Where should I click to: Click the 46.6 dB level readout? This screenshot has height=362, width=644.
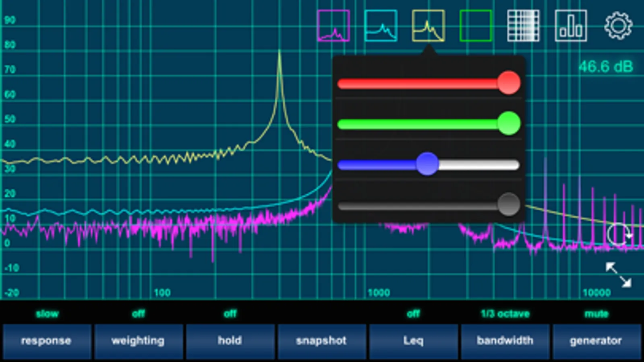tap(606, 66)
